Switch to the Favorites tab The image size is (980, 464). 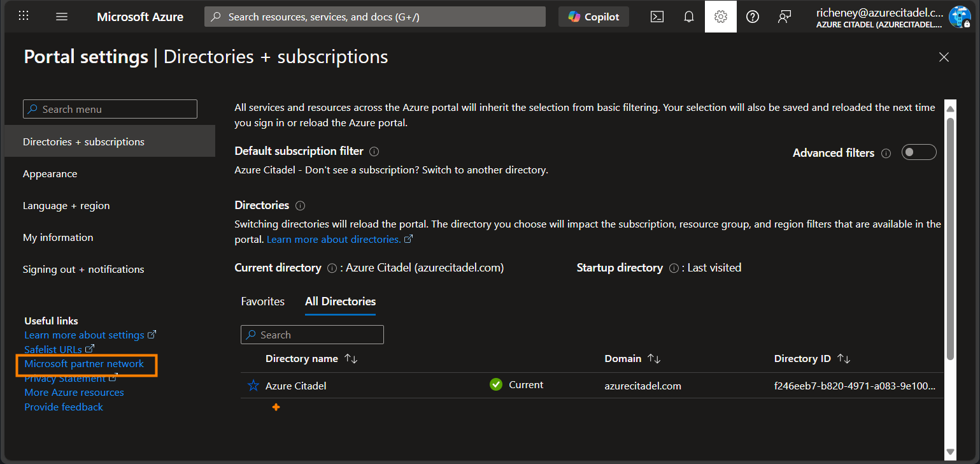(x=262, y=301)
